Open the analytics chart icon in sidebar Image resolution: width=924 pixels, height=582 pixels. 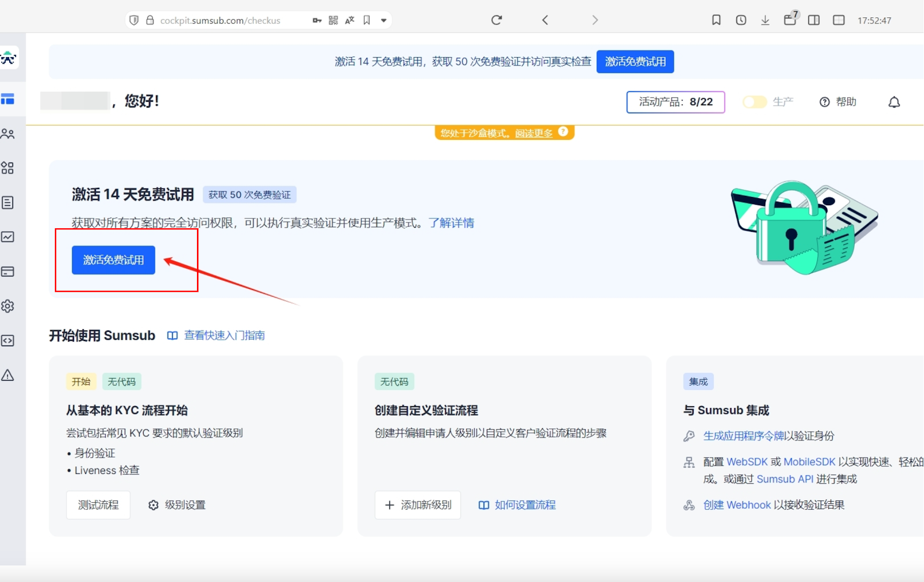pyautogui.click(x=8, y=237)
